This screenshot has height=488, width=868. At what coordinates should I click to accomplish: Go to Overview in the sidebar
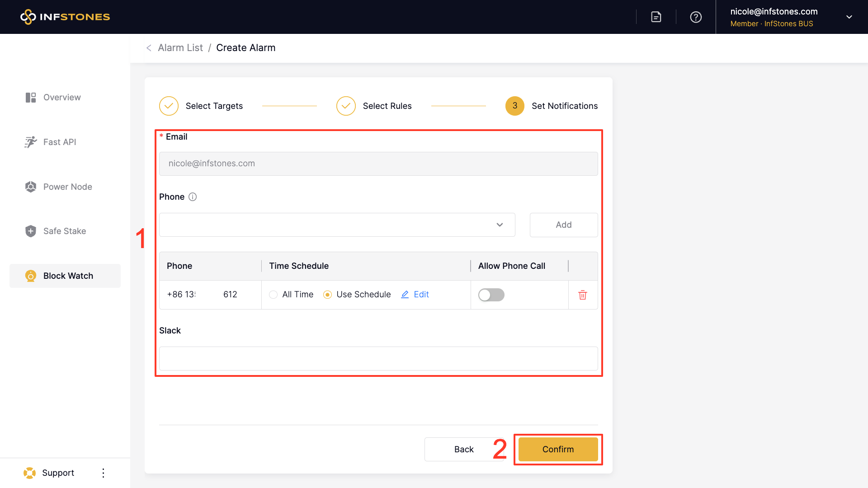[x=62, y=98]
